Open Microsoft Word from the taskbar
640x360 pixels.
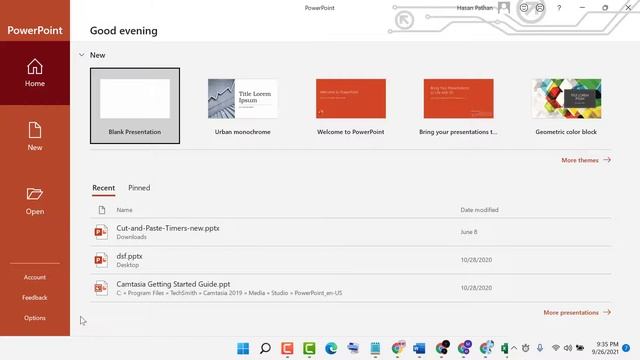tap(419, 348)
